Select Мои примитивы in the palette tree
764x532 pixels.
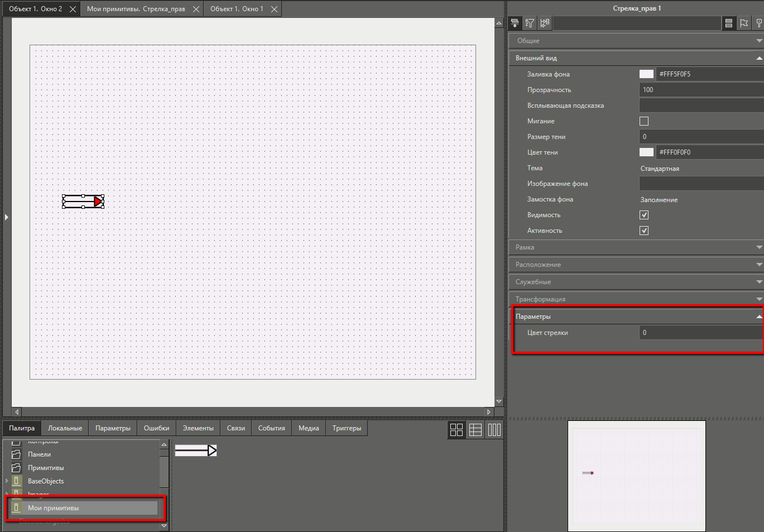(x=54, y=508)
